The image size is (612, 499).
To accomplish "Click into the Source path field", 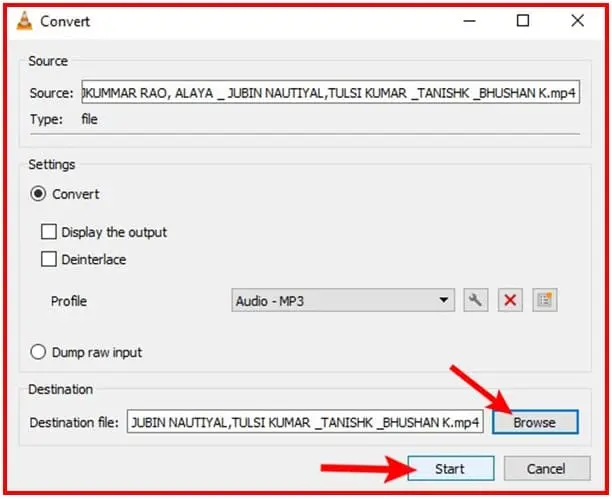I will [331, 93].
